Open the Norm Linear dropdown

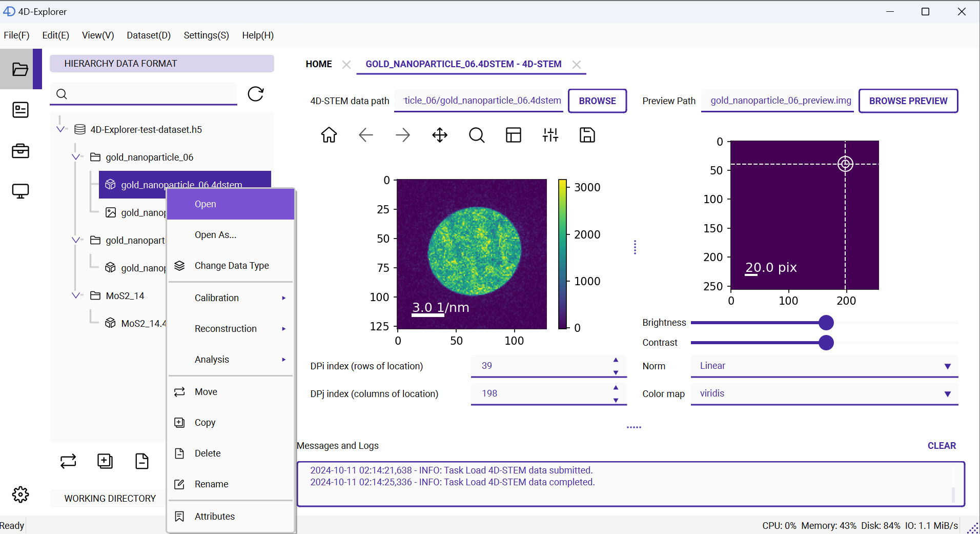824,366
